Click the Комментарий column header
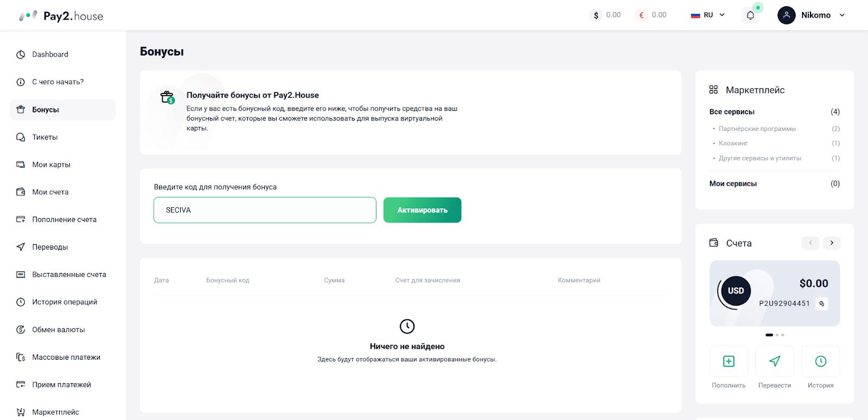 (579, 281)
